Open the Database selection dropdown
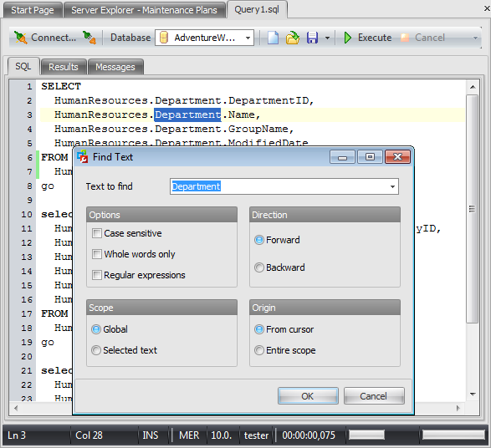 248,38
